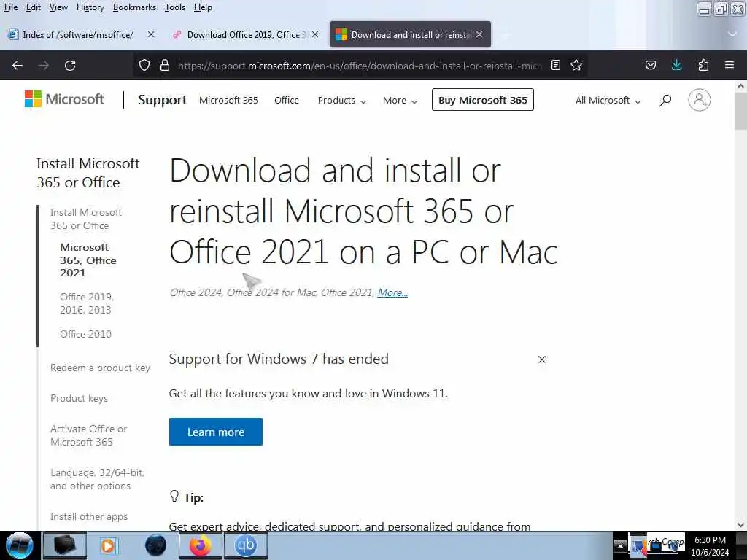Close the Download Office 2019 tab
The height and width of the screenshot is (560, 747).
[315, 34]
